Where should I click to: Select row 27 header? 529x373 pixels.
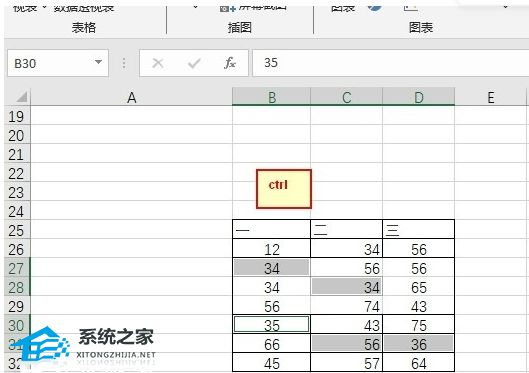[x=17, y=268]
